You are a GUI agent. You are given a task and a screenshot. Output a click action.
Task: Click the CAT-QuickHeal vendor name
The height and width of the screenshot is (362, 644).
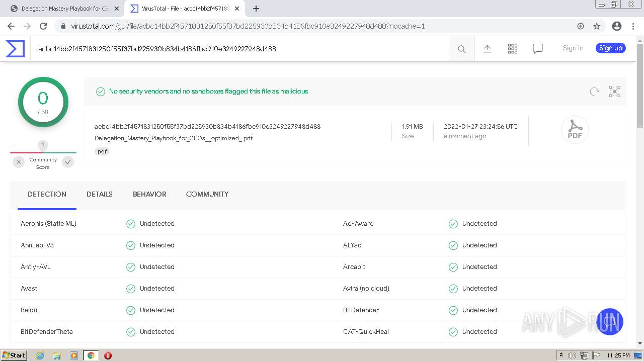click(x=366, y=332)
